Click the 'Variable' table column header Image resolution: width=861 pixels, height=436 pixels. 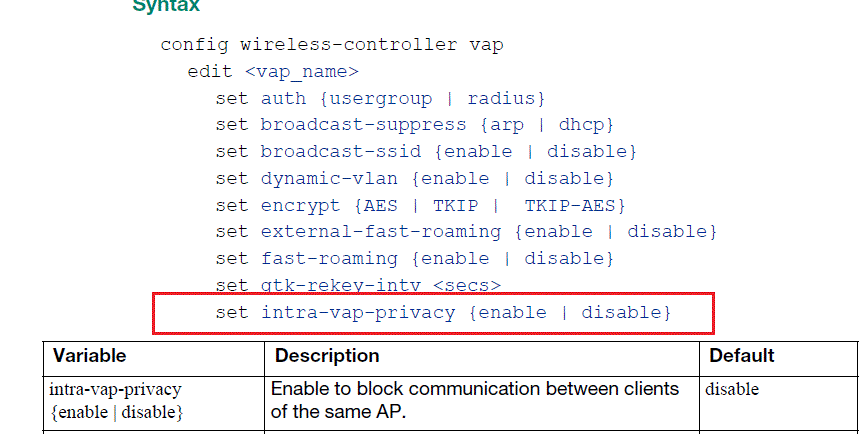tap(90, 356)
